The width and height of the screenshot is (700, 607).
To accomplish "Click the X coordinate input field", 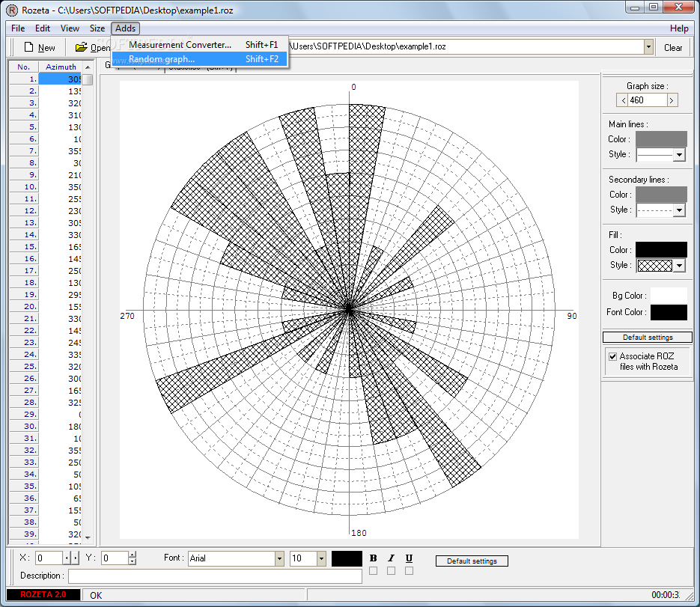I will [49, 558].
